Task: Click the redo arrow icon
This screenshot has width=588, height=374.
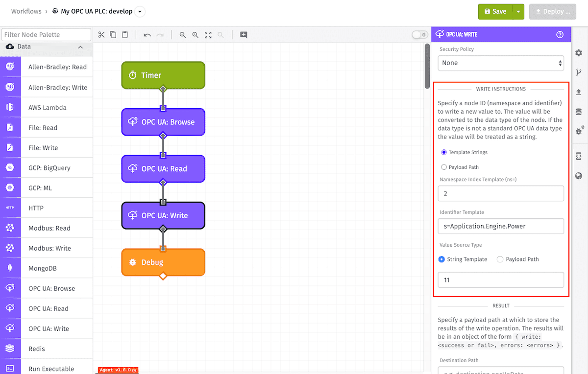Action: click(x=160, y=35)
